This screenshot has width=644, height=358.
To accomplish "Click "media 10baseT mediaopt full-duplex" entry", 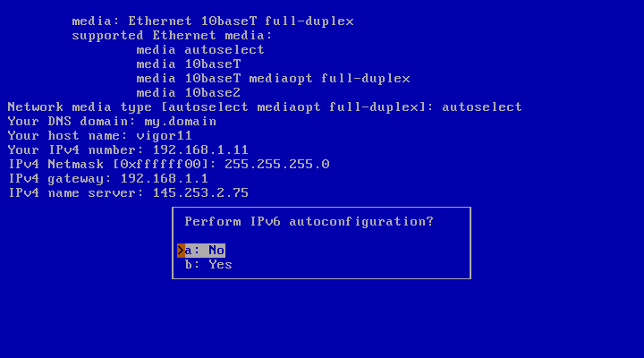I will (273, 78).
